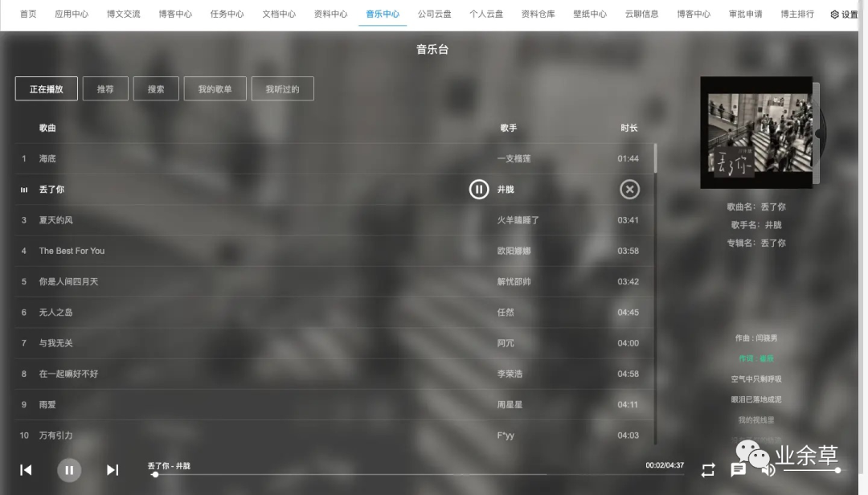Click the song progress bar
The height and width of the screenshot is (495, 868).
(x=416, y=475)
